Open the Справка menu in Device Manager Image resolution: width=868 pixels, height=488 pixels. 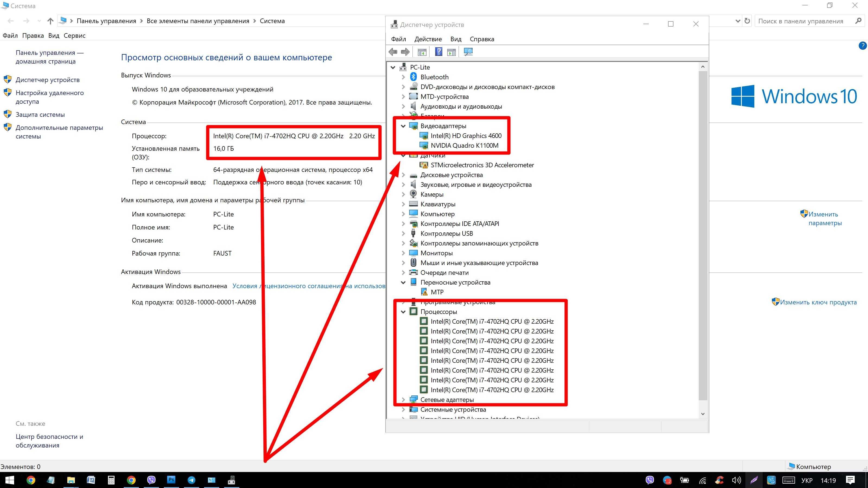[x=482, y=39]
